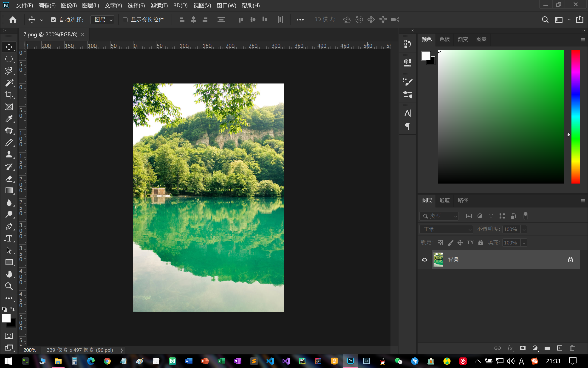Create a new layer button
This screenshot has width=588, height=368.
(560, 348)
